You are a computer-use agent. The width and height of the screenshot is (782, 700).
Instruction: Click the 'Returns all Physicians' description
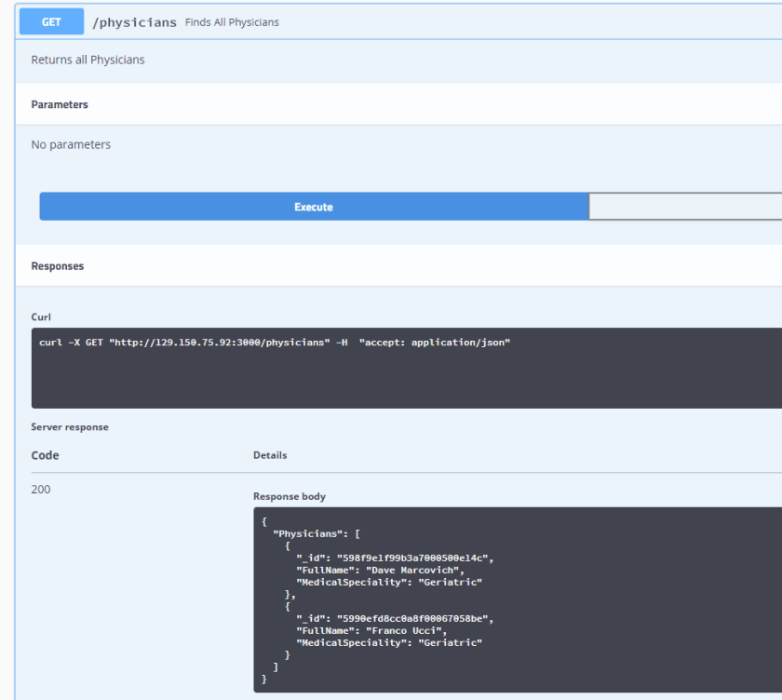88,60
